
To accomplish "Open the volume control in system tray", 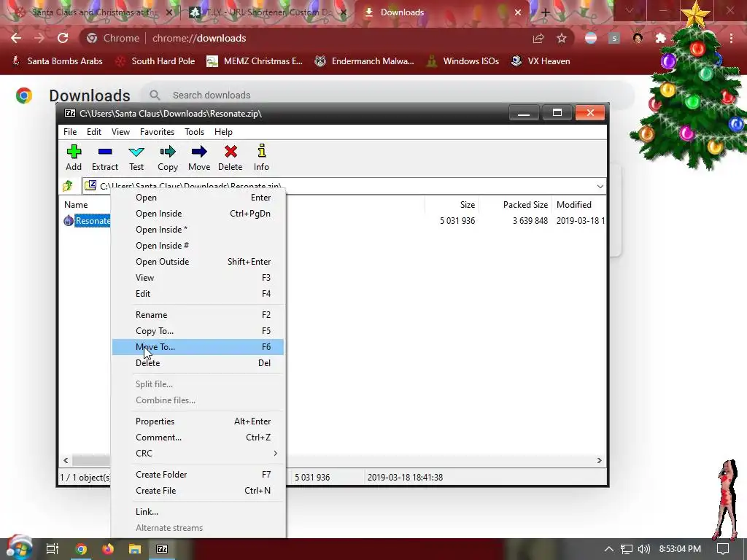I will click(643, 549).
